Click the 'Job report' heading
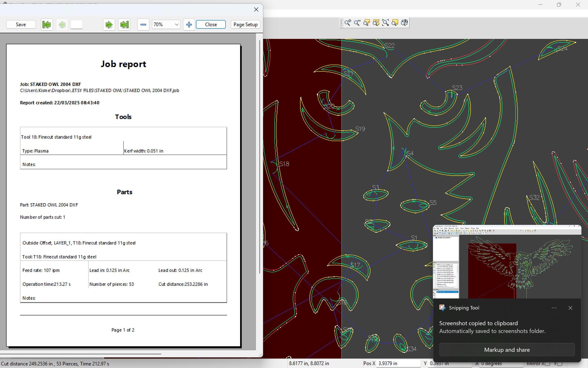This screenshot has height=368, width=588. coord(123,64)
